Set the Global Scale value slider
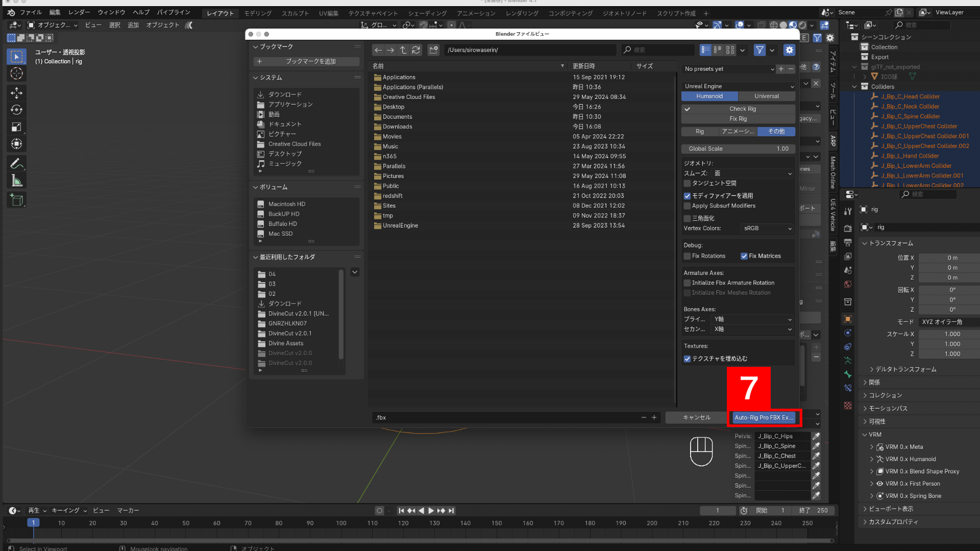 (739, 148)
